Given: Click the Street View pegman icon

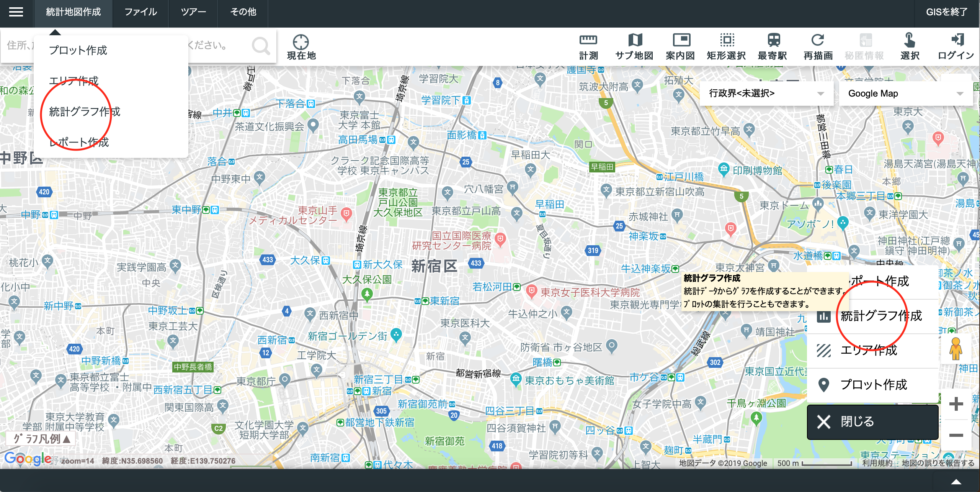Looking at the screenshot, I should (956, 349).
